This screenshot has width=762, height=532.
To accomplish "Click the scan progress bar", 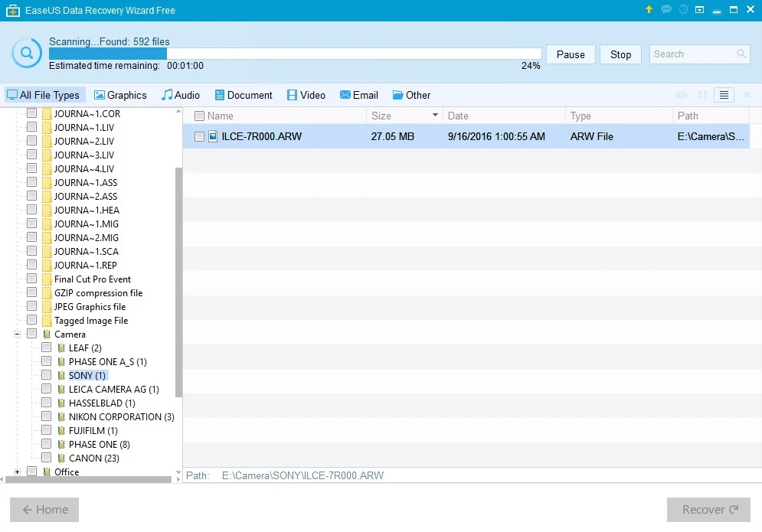I will pyautogui.click(x=295, y=54).
